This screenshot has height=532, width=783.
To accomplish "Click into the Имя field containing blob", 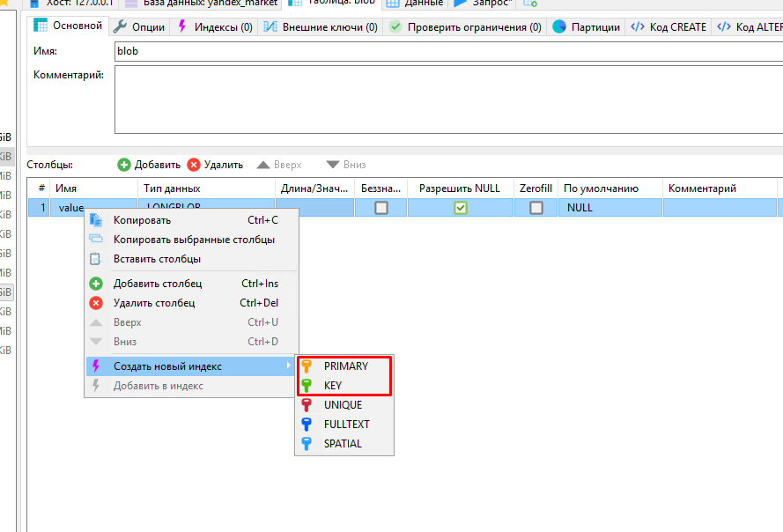I will pos(448,51).
